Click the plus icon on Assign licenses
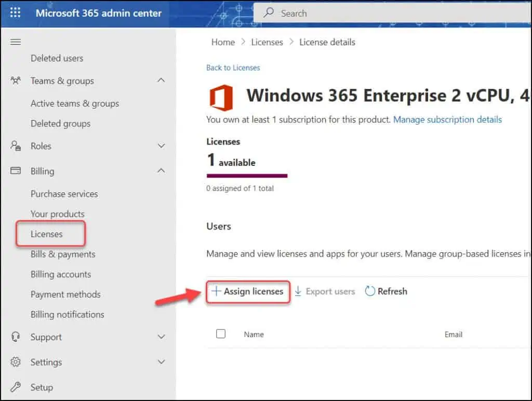Screen dimensions: 532x401 pyautogui.click(x=216, y=291)
